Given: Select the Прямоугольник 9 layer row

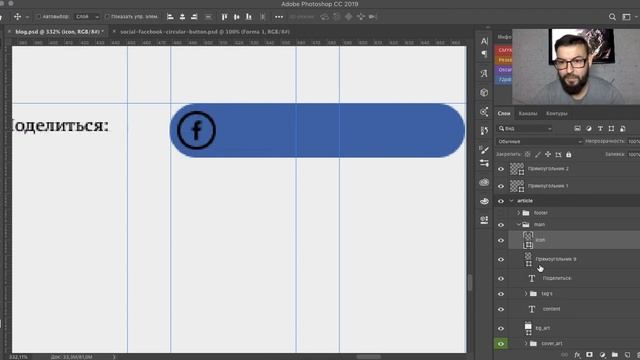Looking at the screenshot, I should pyautogui.click(x=574, y=260).
